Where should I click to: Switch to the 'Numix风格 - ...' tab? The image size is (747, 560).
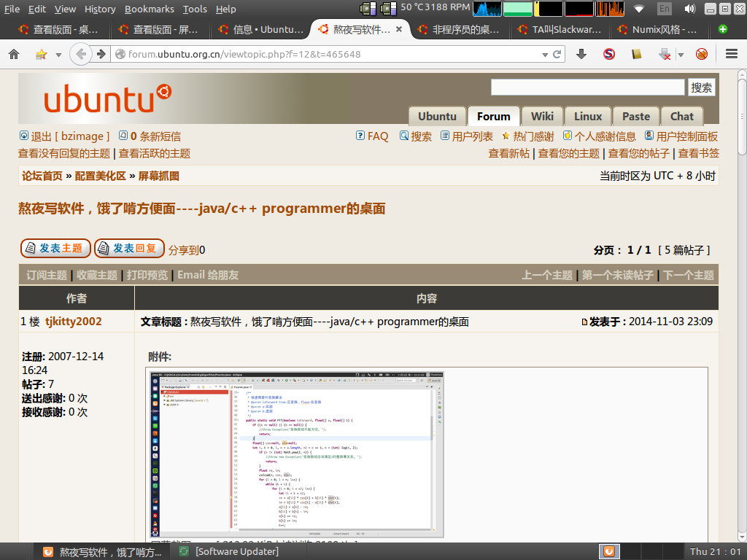pos(657,29)
